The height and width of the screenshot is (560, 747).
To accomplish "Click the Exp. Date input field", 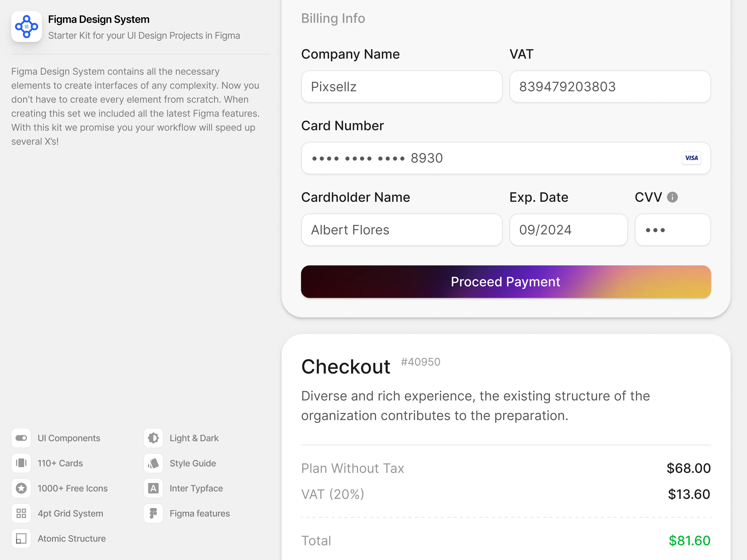I will (x=568, y=230).
